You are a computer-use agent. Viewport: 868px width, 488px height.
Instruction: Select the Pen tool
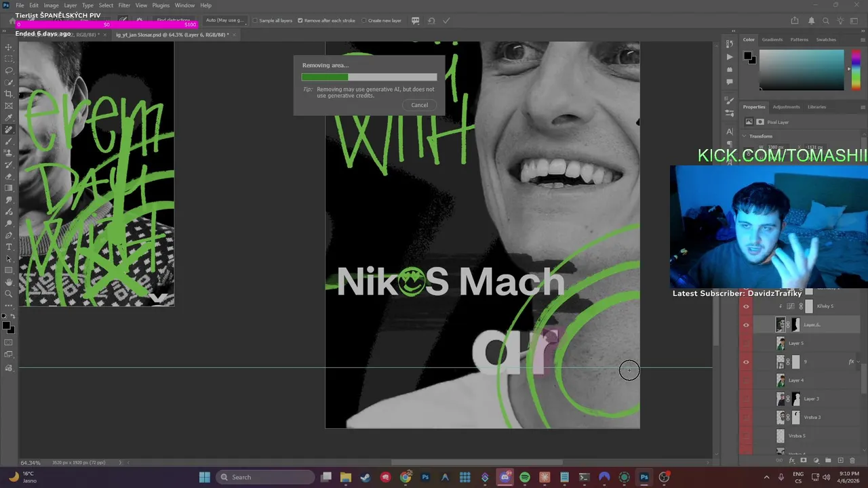9,235
